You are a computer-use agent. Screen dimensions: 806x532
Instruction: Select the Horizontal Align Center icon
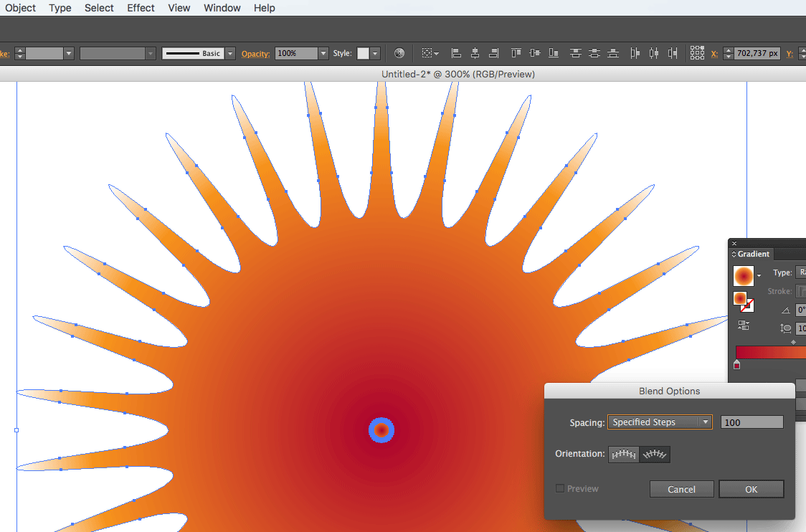click(475, 52)
